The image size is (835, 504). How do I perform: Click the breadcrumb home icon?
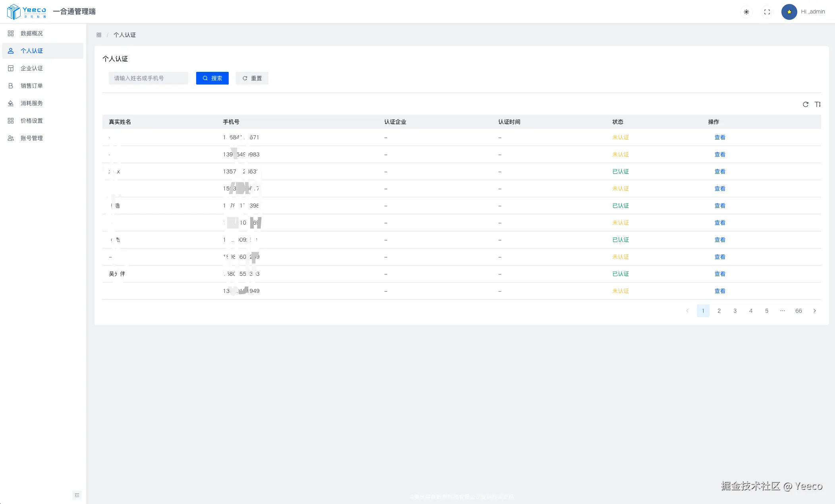tap(99, 35)
